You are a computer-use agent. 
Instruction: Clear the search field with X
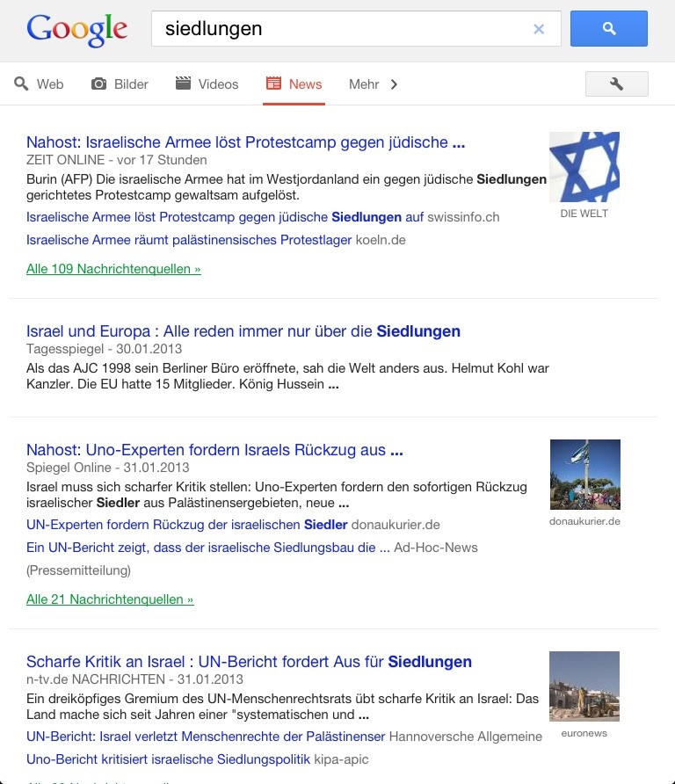coord(539,29)
